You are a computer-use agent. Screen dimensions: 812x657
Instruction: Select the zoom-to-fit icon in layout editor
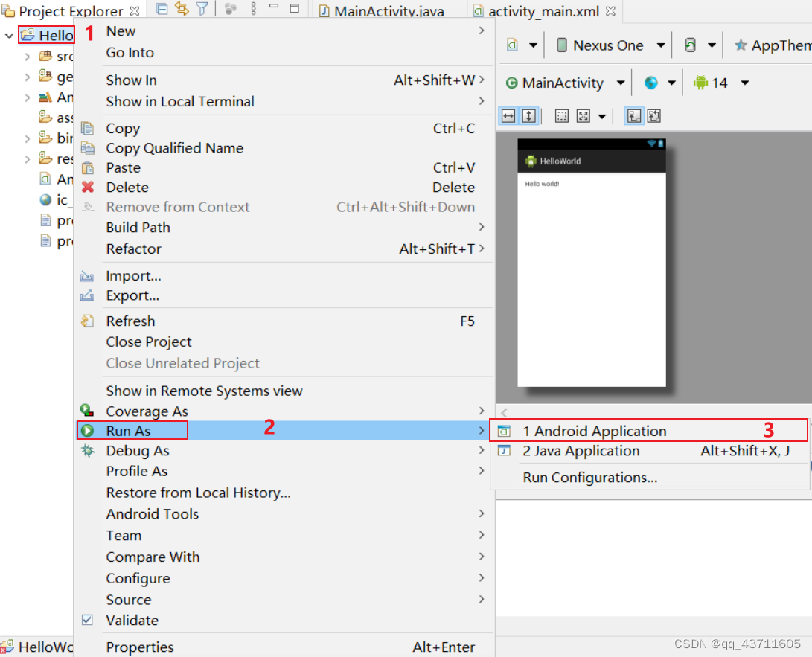(584, 115)
